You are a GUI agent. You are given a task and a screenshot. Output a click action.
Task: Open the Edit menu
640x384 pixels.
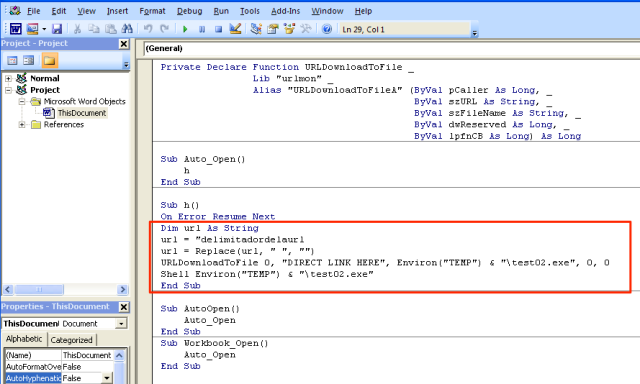tap(59, 11)
